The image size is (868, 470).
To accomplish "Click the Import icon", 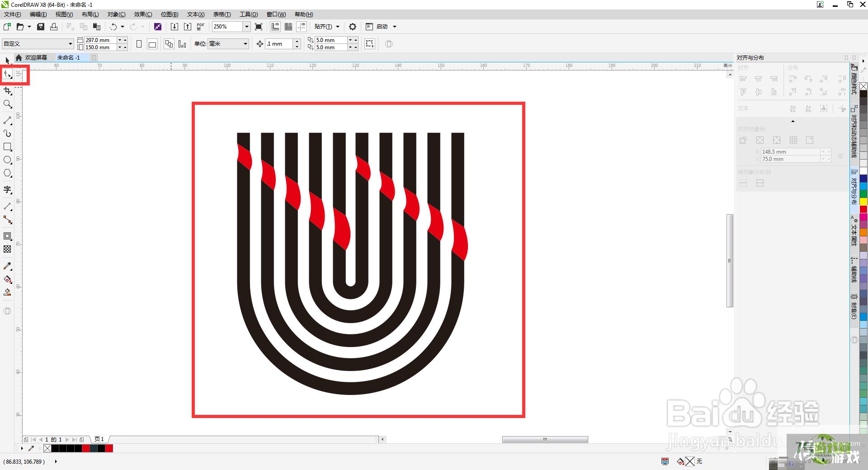I will [x=174, y=27].
